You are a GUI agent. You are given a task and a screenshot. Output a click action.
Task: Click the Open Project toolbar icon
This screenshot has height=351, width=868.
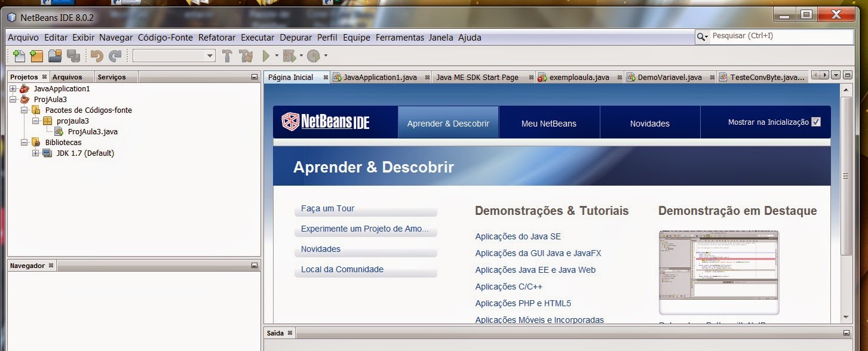coord(55,56)
